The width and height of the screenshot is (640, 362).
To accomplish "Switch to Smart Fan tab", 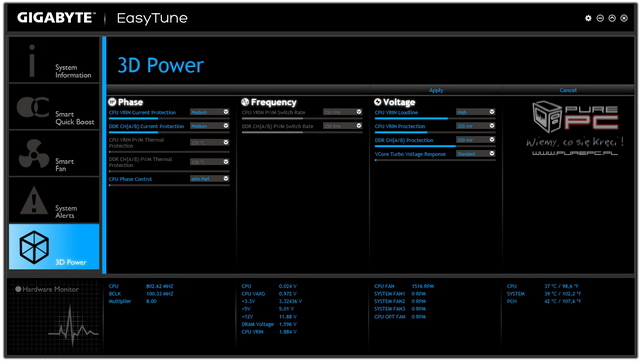I will (54, 154).
